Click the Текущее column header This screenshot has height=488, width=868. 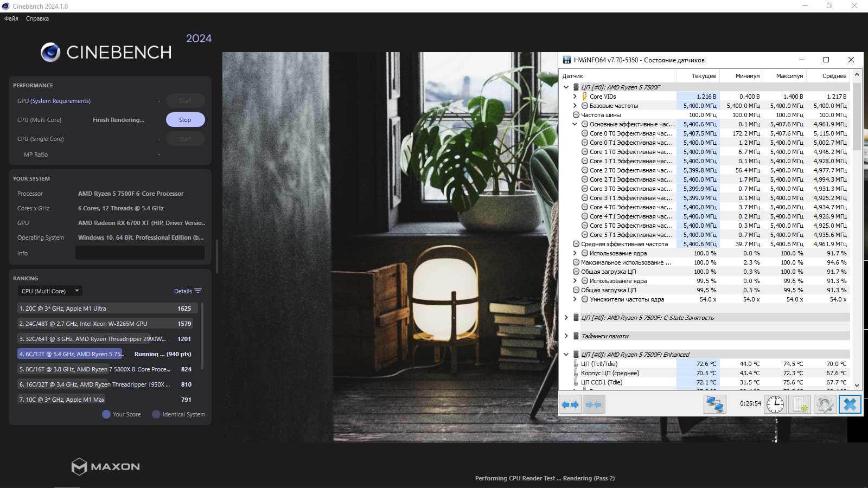(x=698, y=76)
